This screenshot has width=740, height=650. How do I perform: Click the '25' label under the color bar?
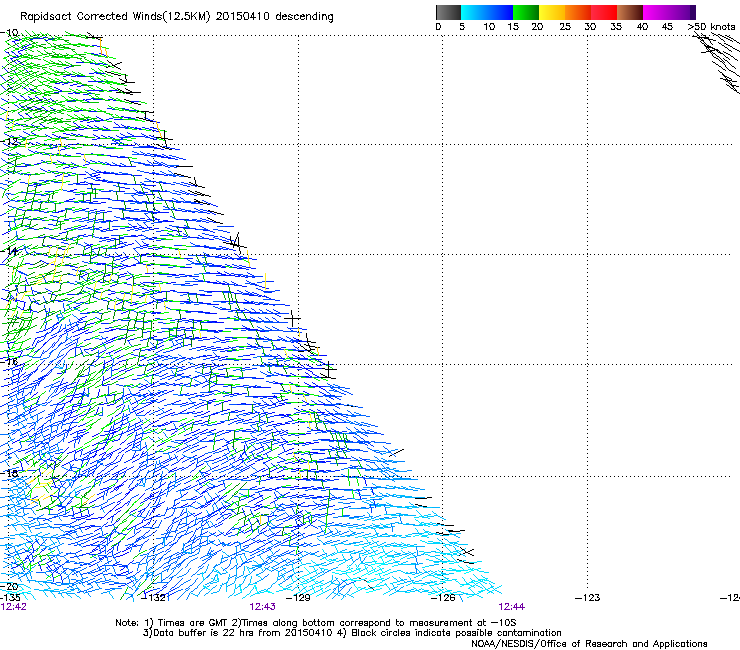(564, 27)
